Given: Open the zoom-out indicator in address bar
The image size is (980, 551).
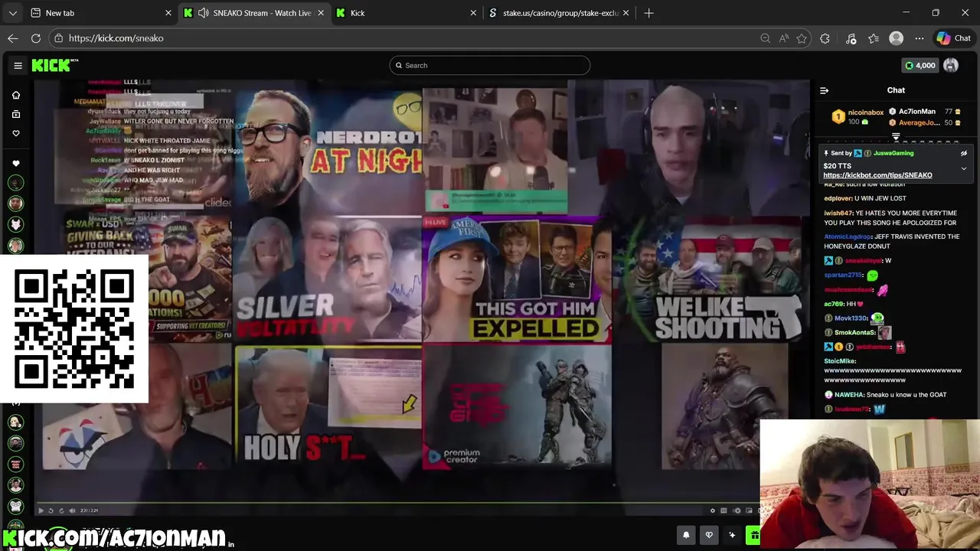Looking at the screenshot, I should pos(765,38).
